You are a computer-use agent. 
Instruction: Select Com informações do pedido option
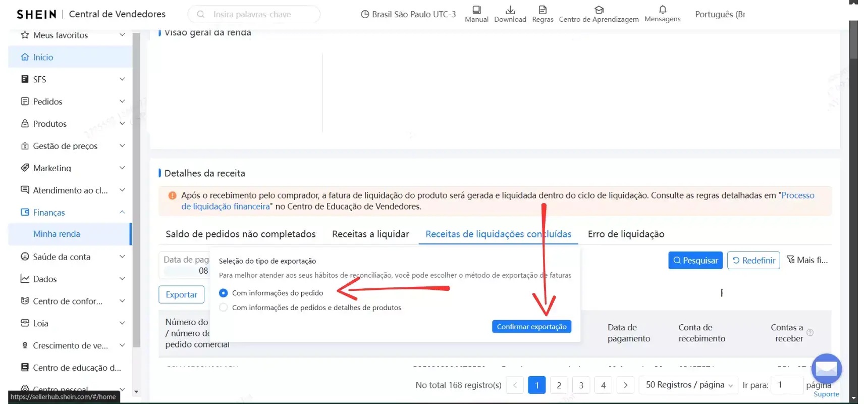[224, 293]
